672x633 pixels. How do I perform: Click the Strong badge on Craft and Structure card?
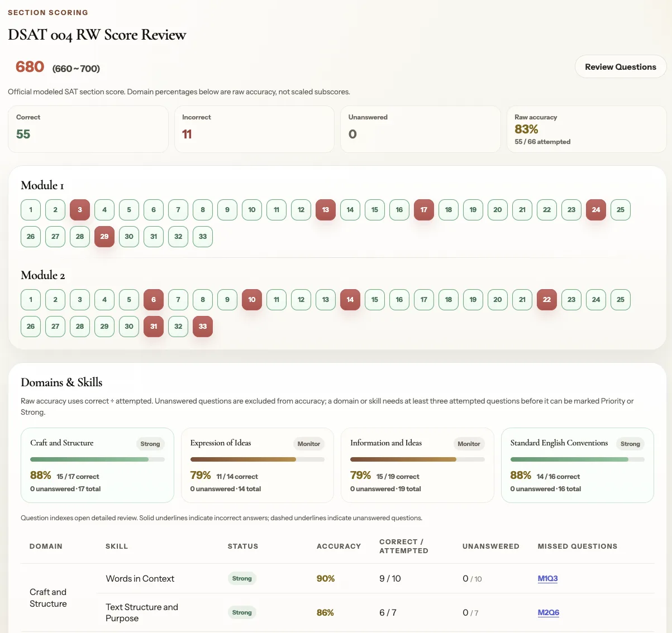click(x=150, y=444)
